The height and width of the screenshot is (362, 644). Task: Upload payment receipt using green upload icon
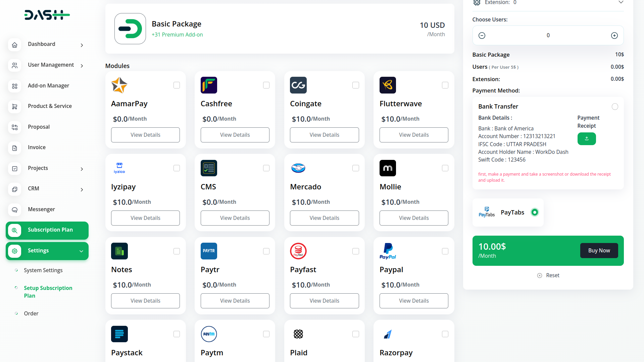587,139
